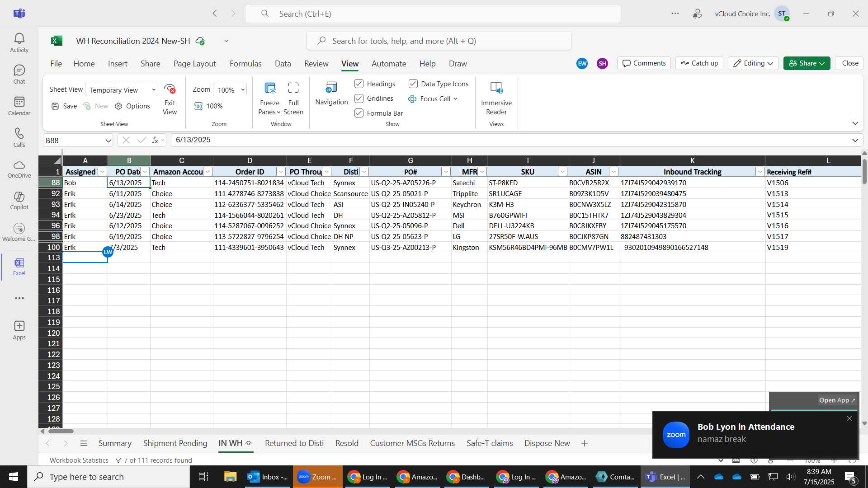Open sheet view Options
Image resolution: width=868 pixels, height=488 pixels.
[x=132, y=106]
